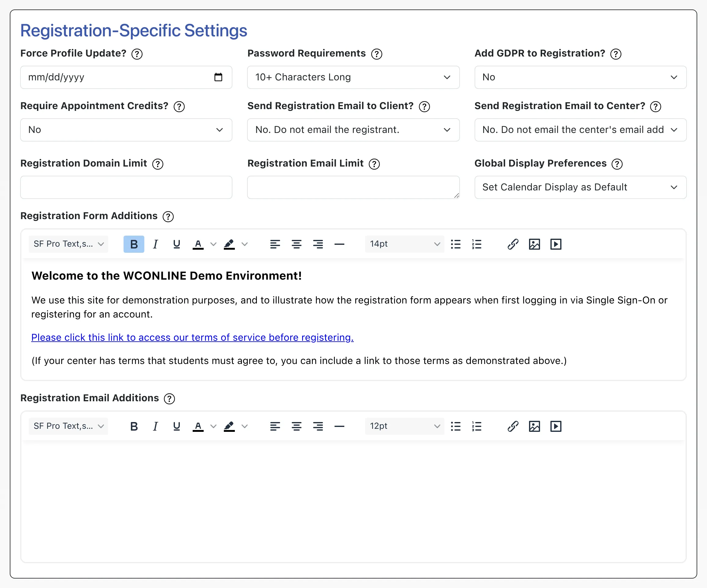Click help icon for Add GDPR to Registration
This screenshot has width=707, height=588.
[x=616, y=54]
